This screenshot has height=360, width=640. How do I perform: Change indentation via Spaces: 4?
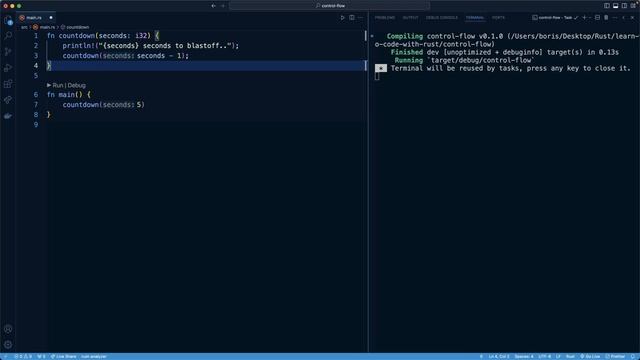[524, 356]
